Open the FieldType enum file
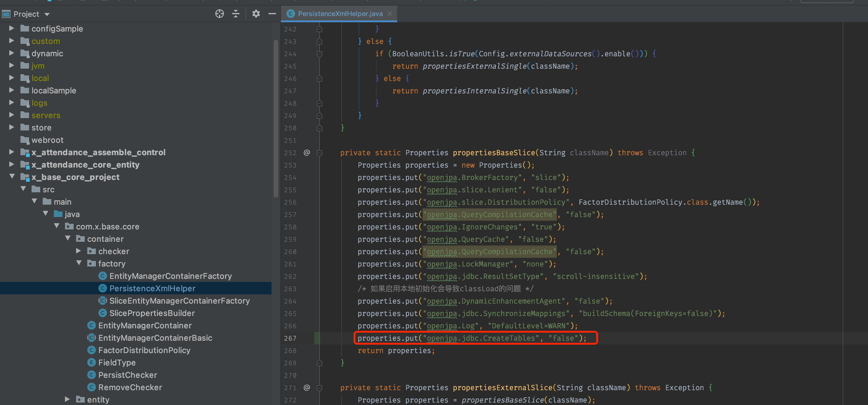868x405 pixels. pyautogui.click(x=117, y=363)
